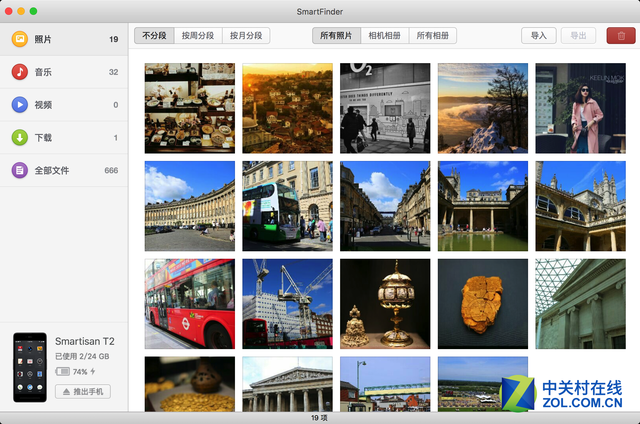The image size is (640, 424).
Task: Open the 所有相册 tab
Action: click(x=430, y=35)
